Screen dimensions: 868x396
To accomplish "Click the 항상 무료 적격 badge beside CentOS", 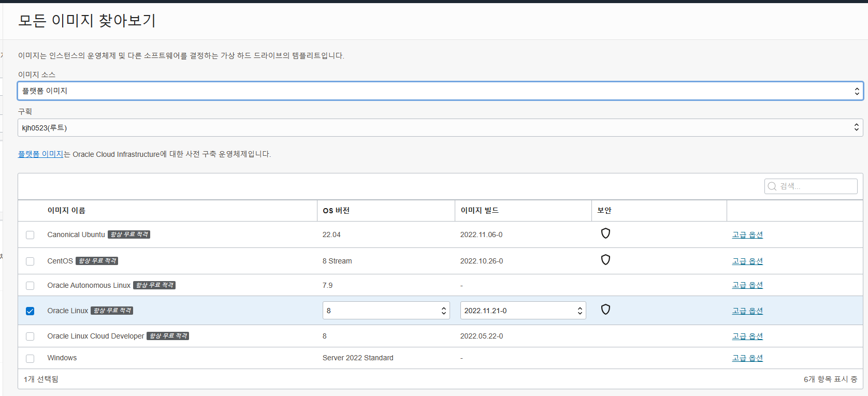I will click(97, 261).
